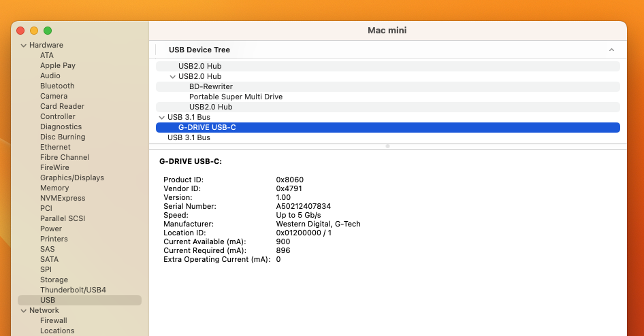Select the G-DRIVE USB-C device row

[x=388, y=128]
